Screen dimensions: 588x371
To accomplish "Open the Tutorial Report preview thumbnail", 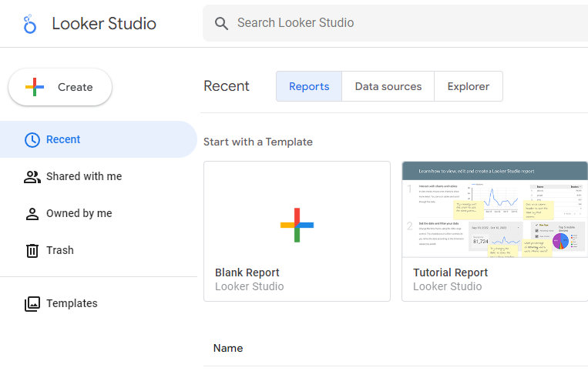I will (x=495, y=209).
